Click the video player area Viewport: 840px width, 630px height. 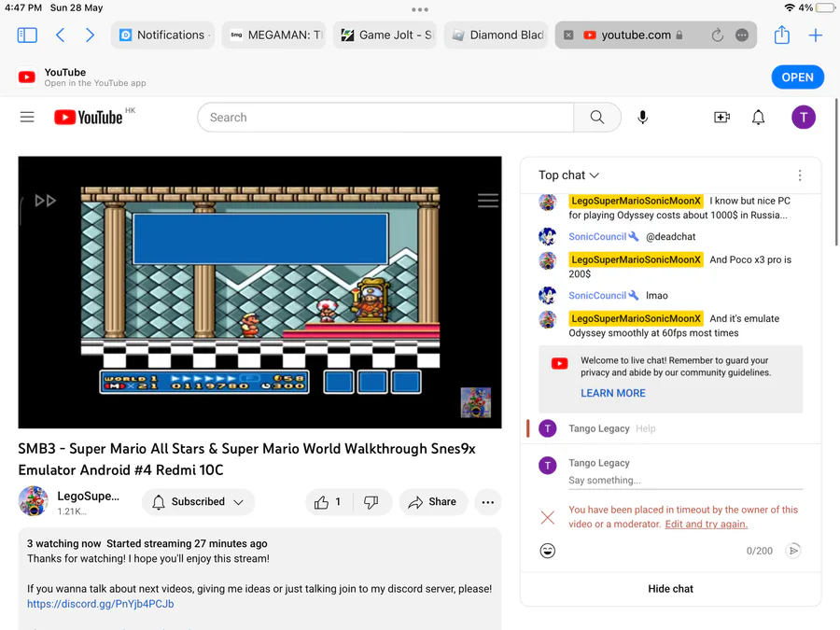click(259, 292)
